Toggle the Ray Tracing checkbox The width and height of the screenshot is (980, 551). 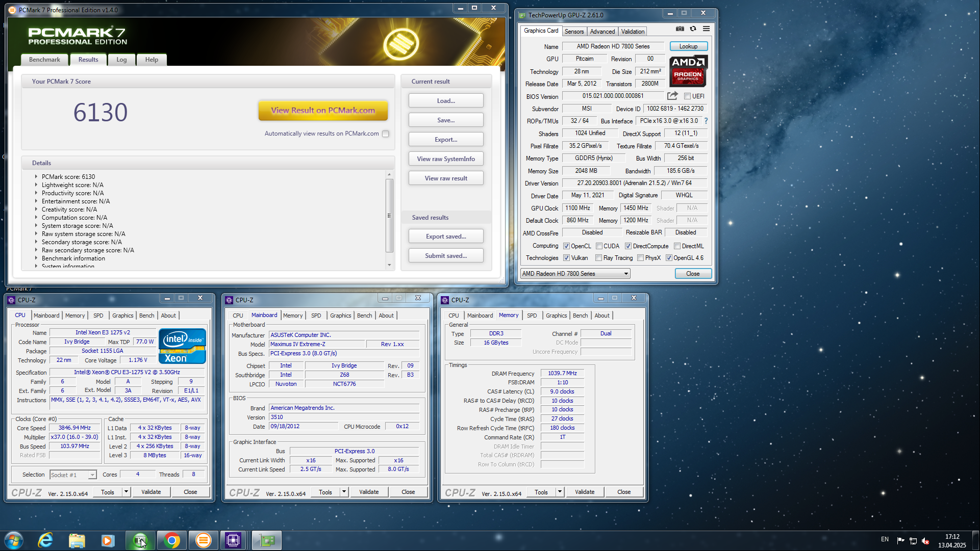tap(598, 257)
